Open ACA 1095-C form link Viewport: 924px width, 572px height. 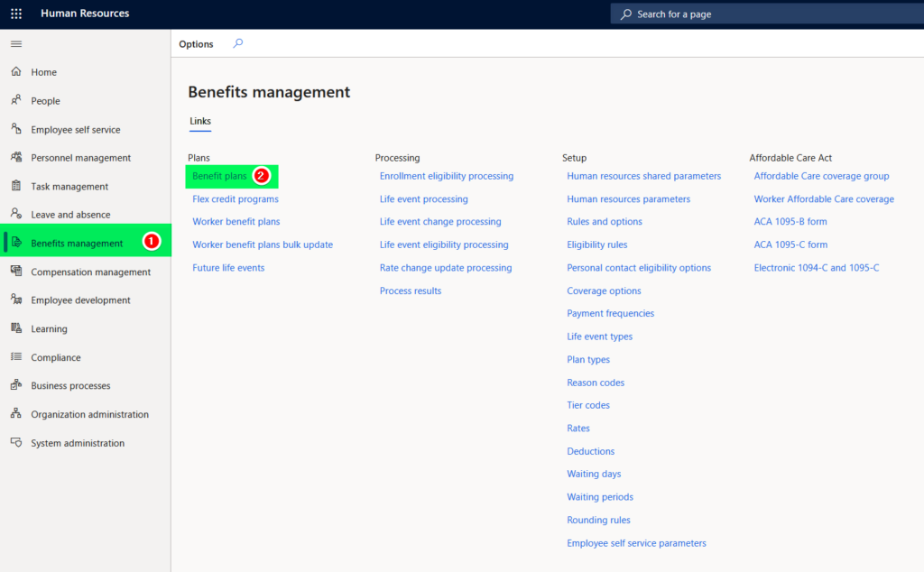[x=790, y=244]
